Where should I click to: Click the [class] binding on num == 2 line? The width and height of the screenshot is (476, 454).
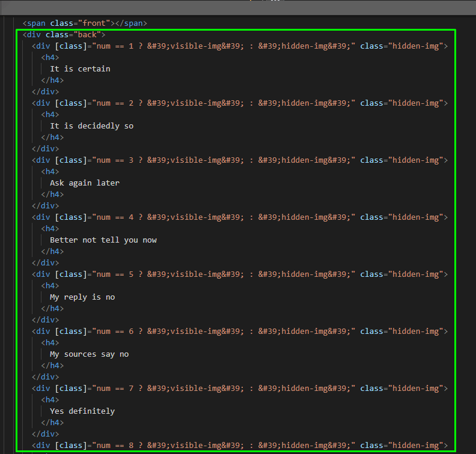point(70,103)
